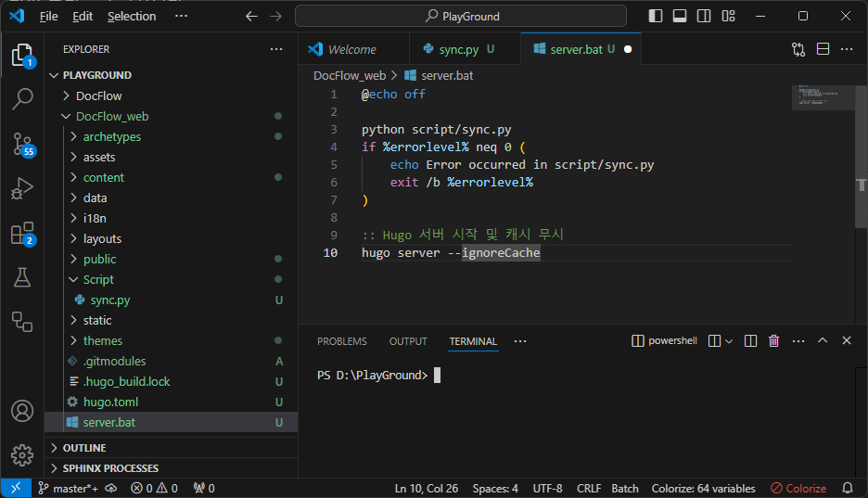
Task: Switch to the PROBLEMS panel tab
Action: (342, 341)
